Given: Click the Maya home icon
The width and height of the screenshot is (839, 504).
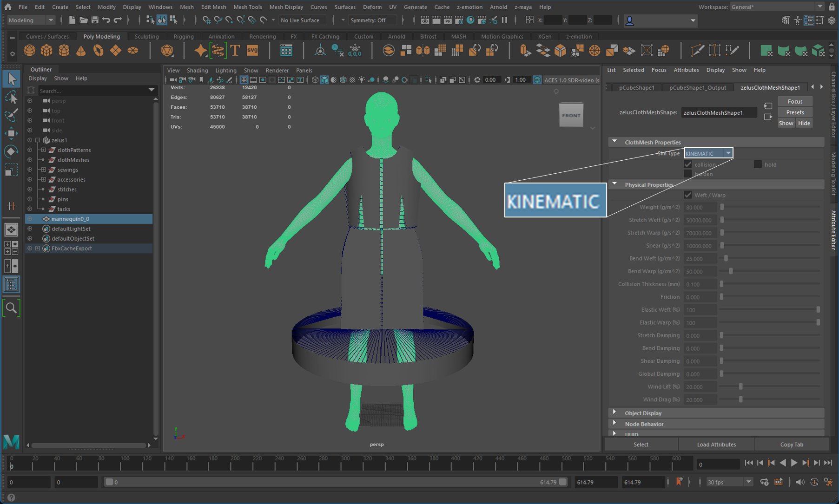Looking at the screenshot, I should coord(8,7).
